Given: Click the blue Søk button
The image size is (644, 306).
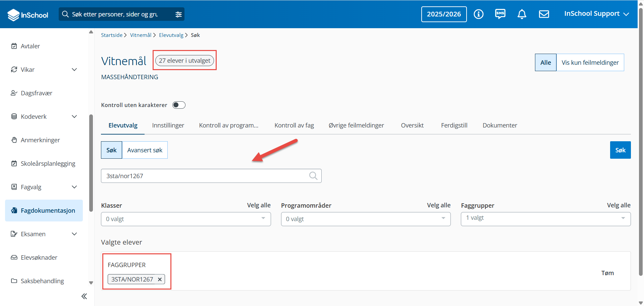Looking at the screenshot, I should (620, 150).
